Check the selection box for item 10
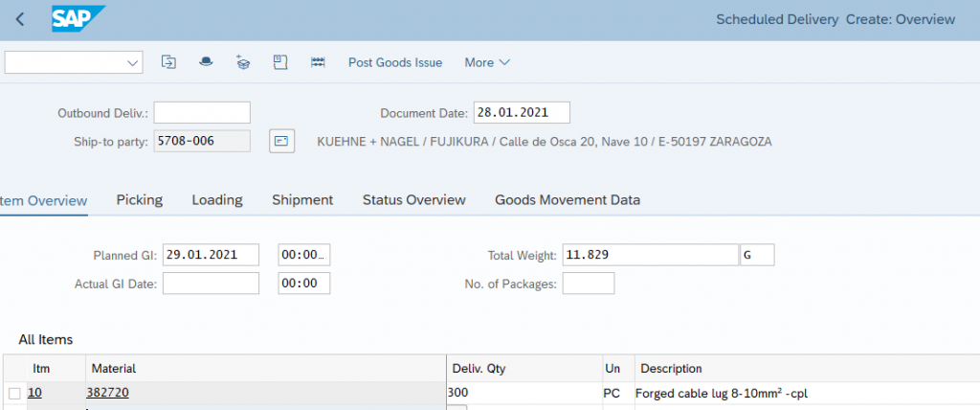980x410 pixels. [14, 393]
